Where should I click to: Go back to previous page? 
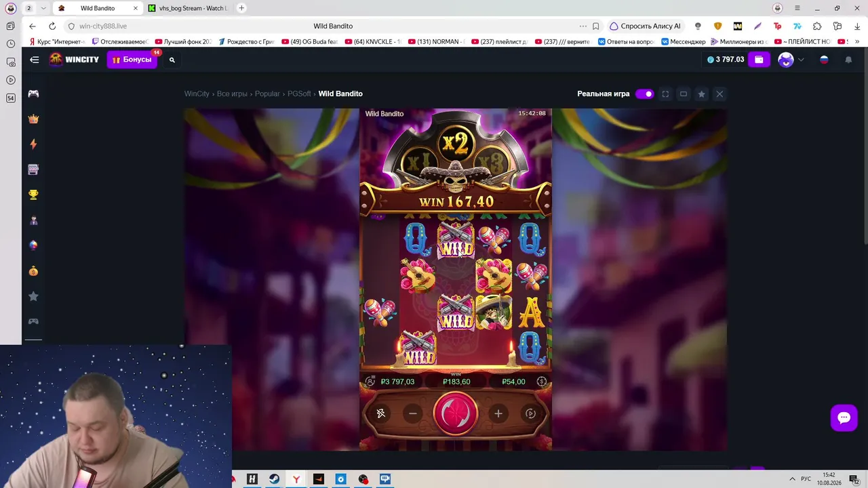pos(33,26)
